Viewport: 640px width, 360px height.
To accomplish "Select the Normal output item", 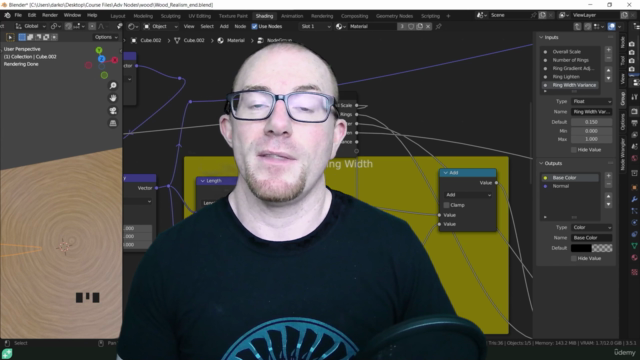I will (571, 186).
